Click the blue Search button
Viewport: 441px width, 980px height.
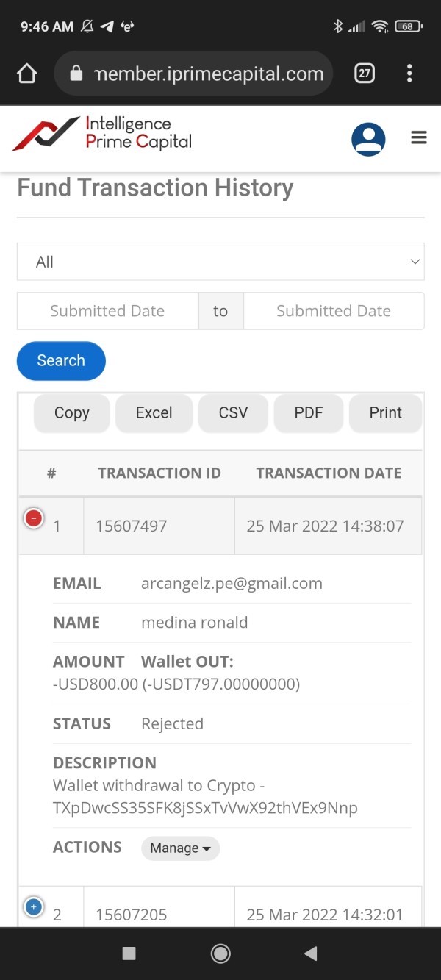61,361
